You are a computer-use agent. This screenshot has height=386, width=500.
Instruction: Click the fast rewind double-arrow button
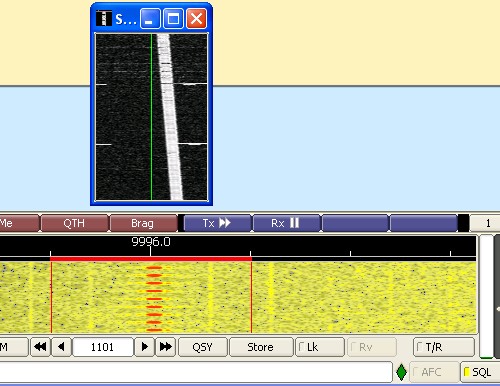click(40, 347)
